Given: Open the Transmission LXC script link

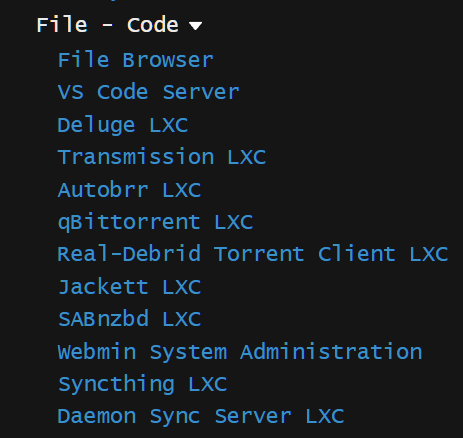Looking at the screenshot, I should point(162,157).
